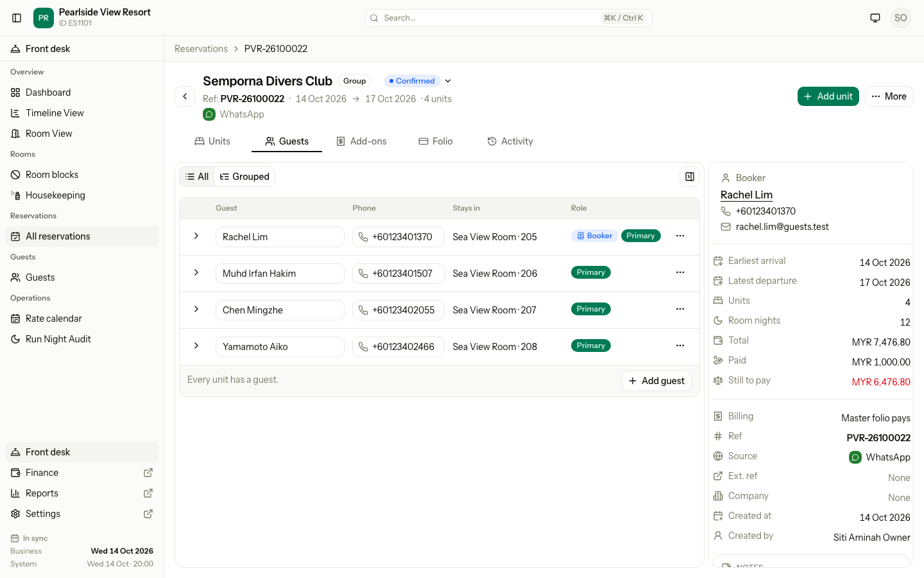This screenshot has width=924, height=578.
Task: Open the Confirmed status dropdown
Action: 448,81
